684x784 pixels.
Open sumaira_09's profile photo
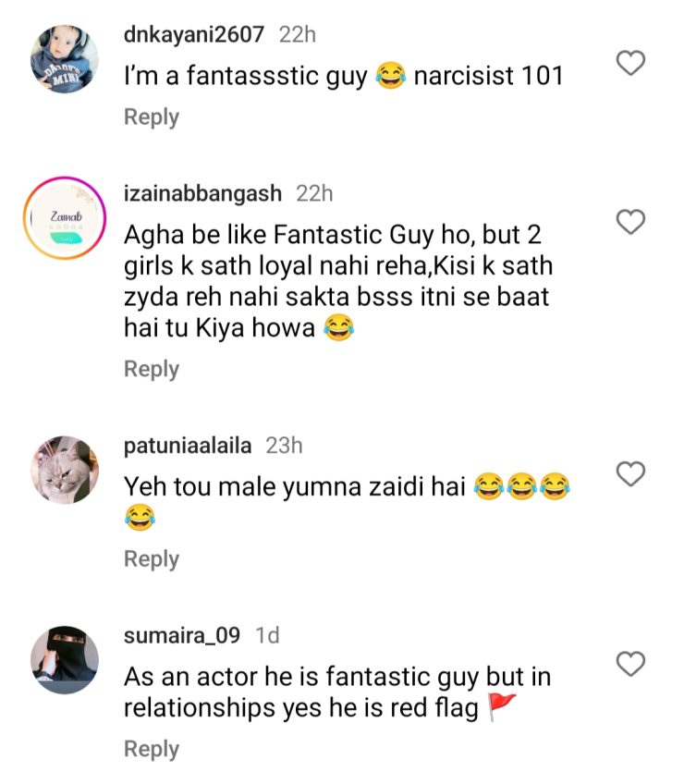coord(63,659)
